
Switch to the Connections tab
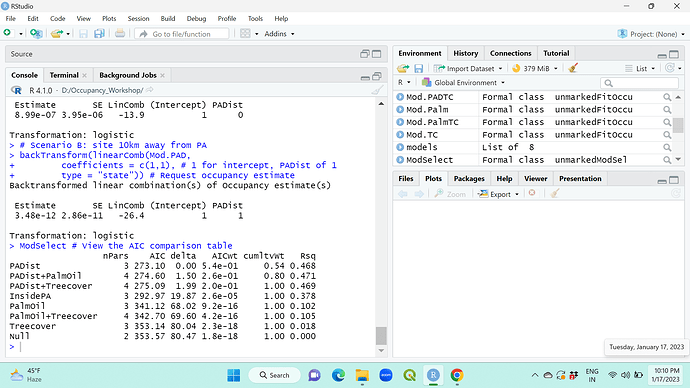510,53
